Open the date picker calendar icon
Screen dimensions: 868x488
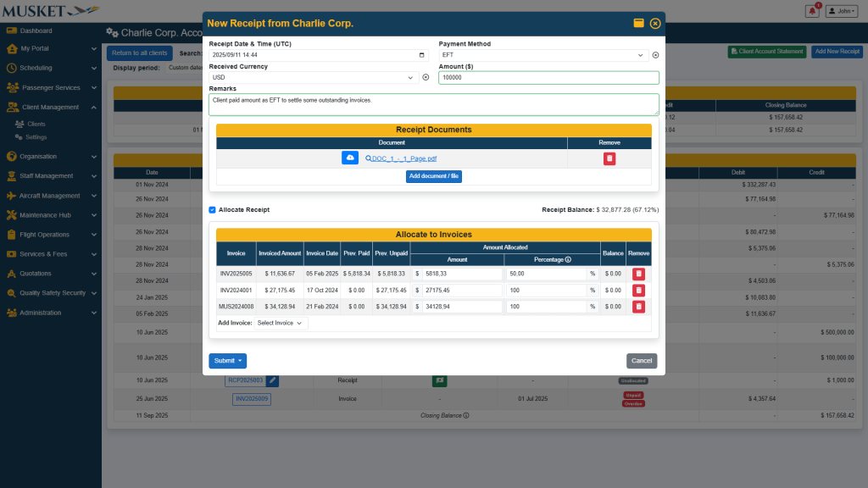(423, 55)
